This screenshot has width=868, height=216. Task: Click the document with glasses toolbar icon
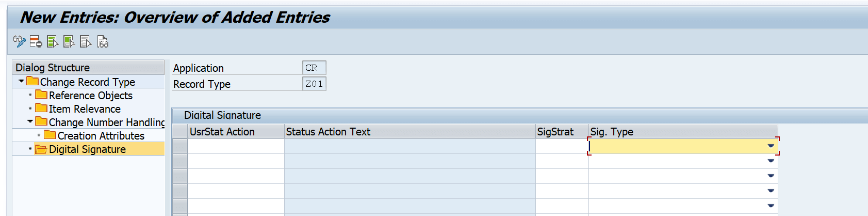pos(103,41)
